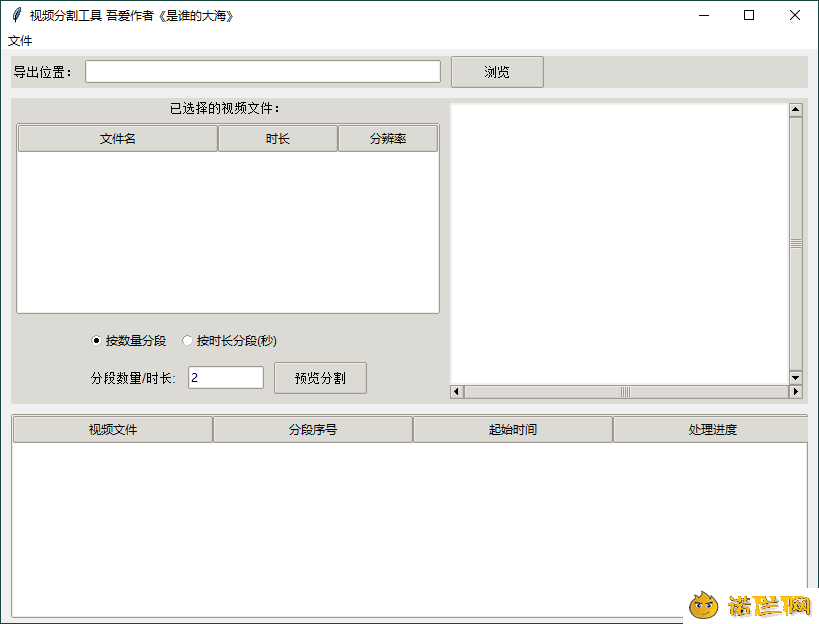Click the log text area

click(x=619, y=244)
